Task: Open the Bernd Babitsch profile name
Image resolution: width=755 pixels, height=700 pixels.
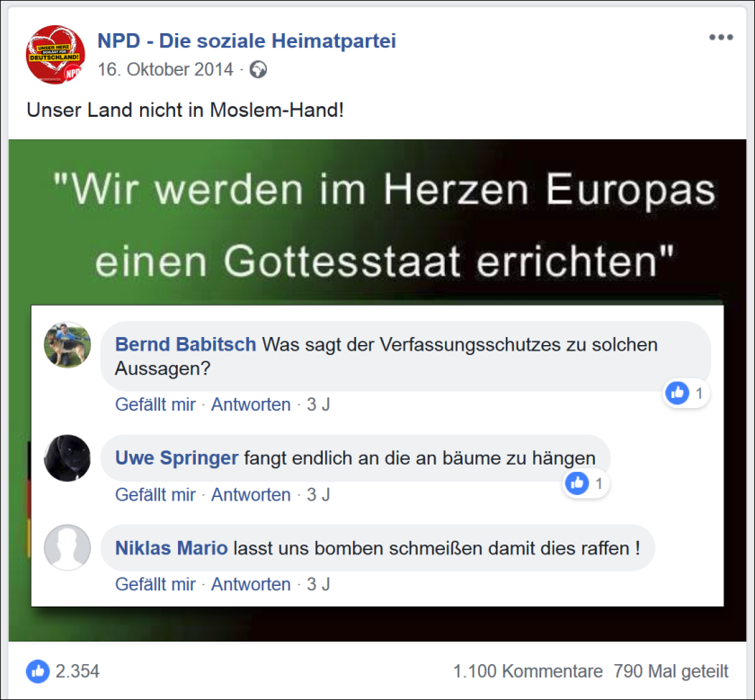Action: coord(185,345)
